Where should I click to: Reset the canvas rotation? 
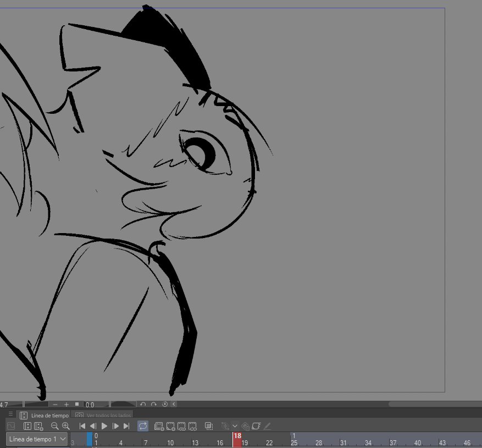165,404
